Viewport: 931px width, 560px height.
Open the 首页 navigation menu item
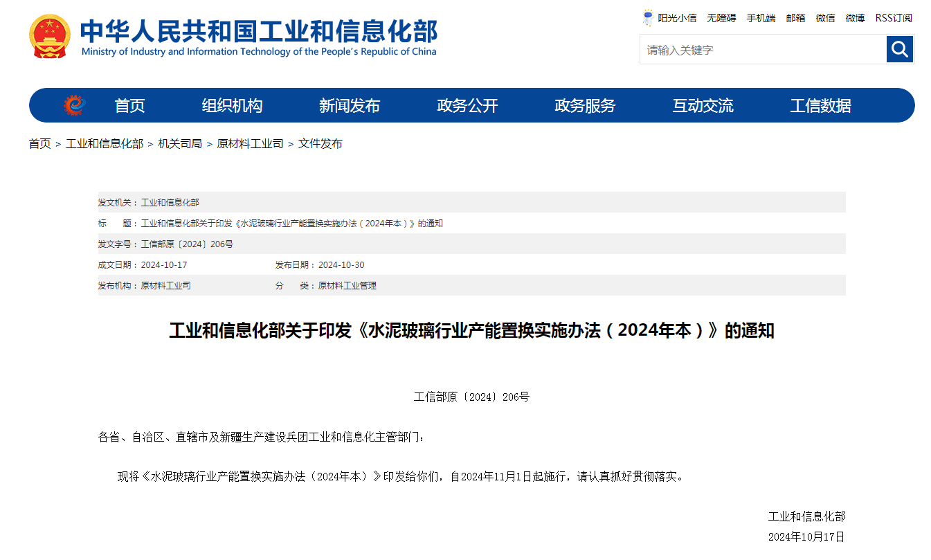tap(129, 106)
